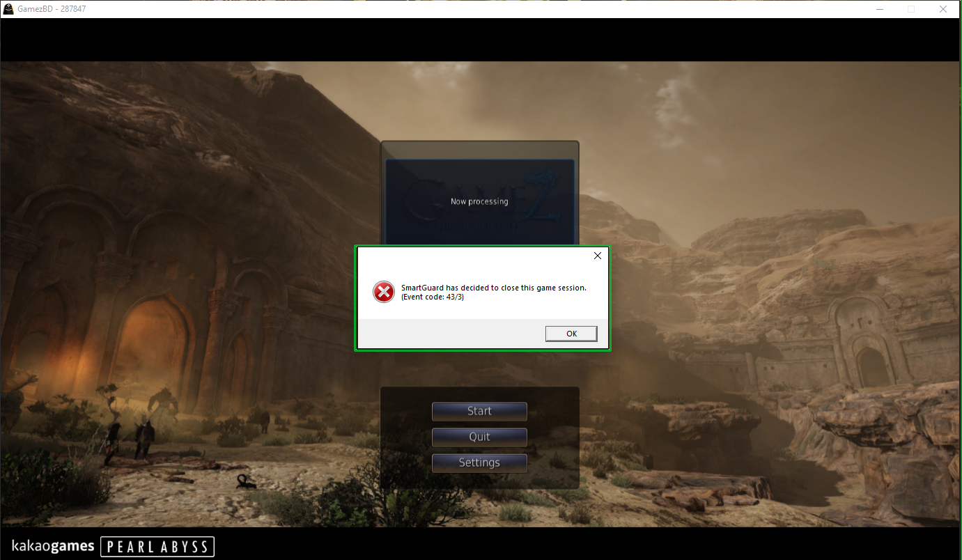This screenshot has width=962, height=560.
Task: Click the "Now processing" status text
Action: pyautogui.click(x=479, y=202)
